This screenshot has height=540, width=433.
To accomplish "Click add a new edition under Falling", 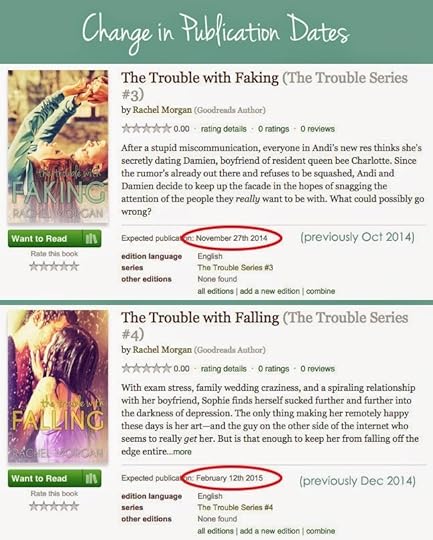I will tap(270, 531).
